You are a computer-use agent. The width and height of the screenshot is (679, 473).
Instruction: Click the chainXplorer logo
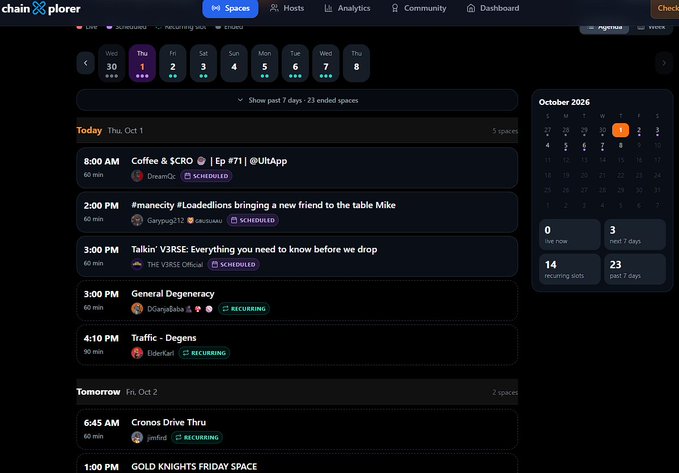(x=41, y=8)
